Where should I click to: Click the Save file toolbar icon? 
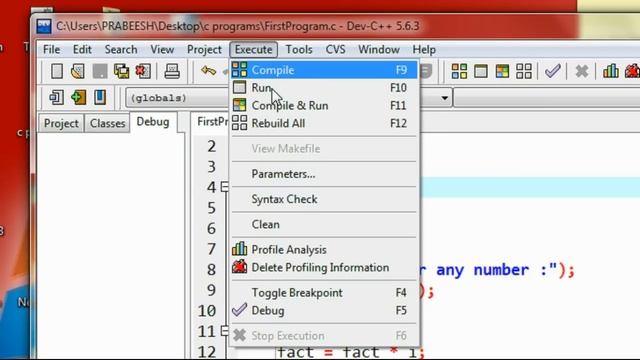[x=100, y=71]
